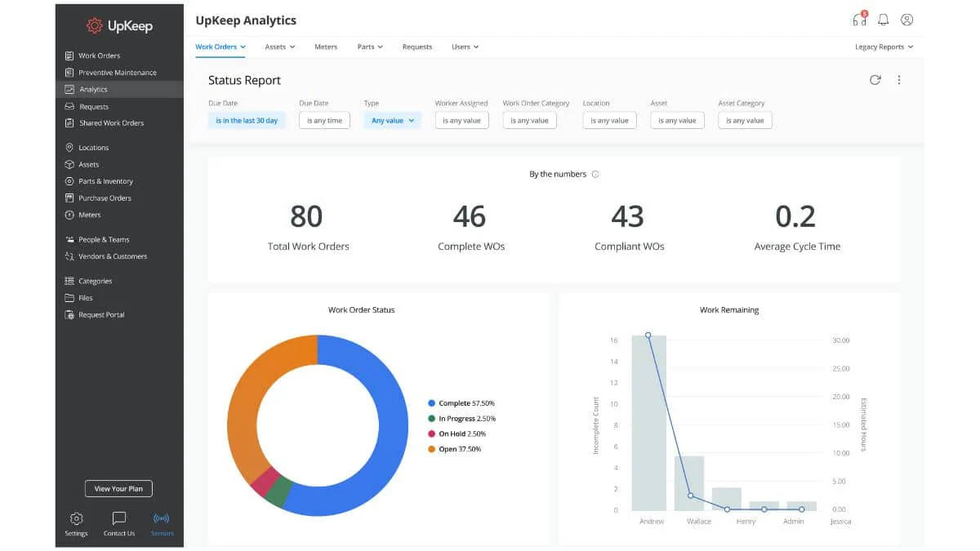The width and height of the screenshot is (980, 551).
Task: Toggle In Progress 2.50% legend entry
Action: pos(462,419)
